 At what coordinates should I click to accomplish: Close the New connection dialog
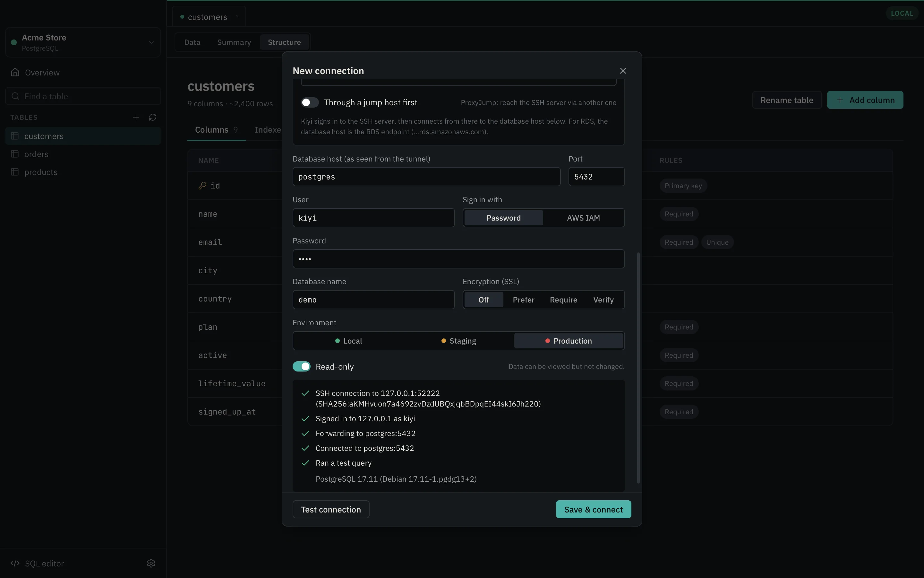coord(623,71)
